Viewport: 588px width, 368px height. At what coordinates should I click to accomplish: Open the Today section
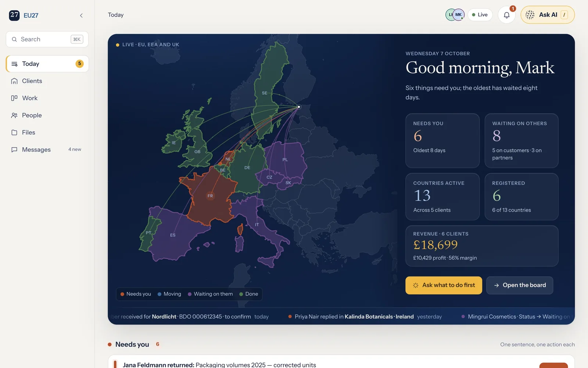(x=47, y=64)
